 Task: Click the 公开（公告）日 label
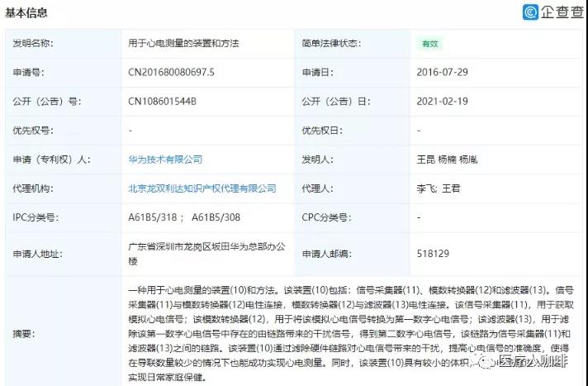pos(335,102)
